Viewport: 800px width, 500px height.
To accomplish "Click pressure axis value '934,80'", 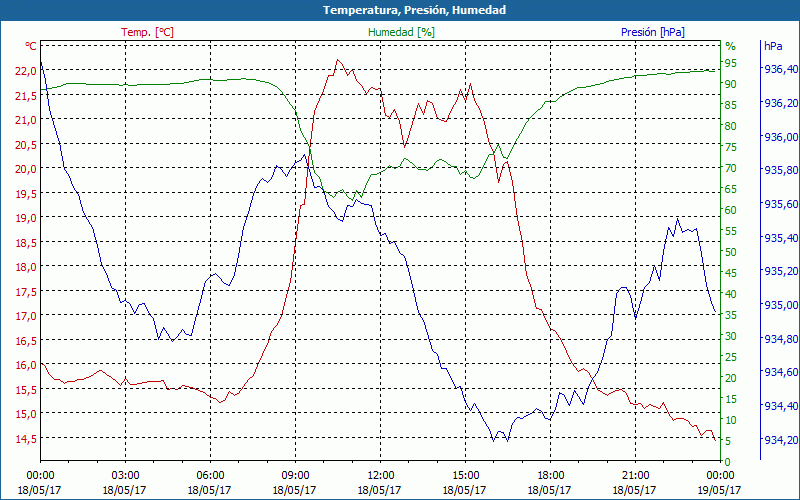I will pos(780,339).
